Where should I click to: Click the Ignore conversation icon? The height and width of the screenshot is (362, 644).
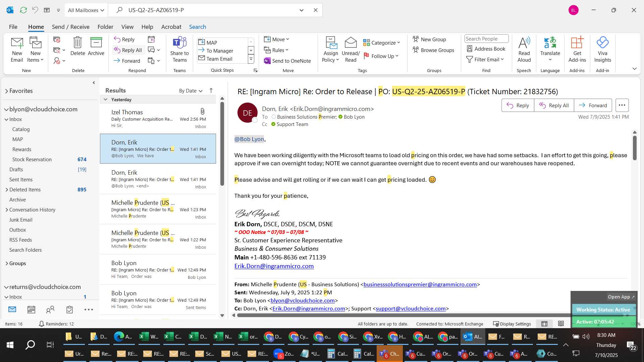pos(57,40)
